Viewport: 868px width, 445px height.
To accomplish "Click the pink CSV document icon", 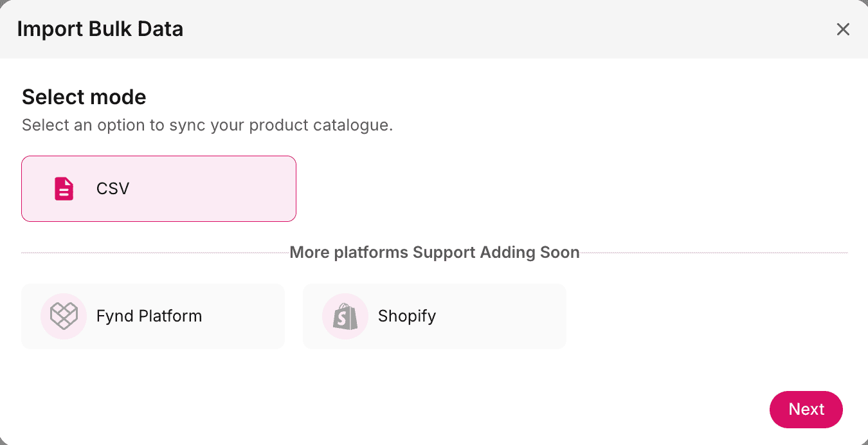I will [64, 189].
